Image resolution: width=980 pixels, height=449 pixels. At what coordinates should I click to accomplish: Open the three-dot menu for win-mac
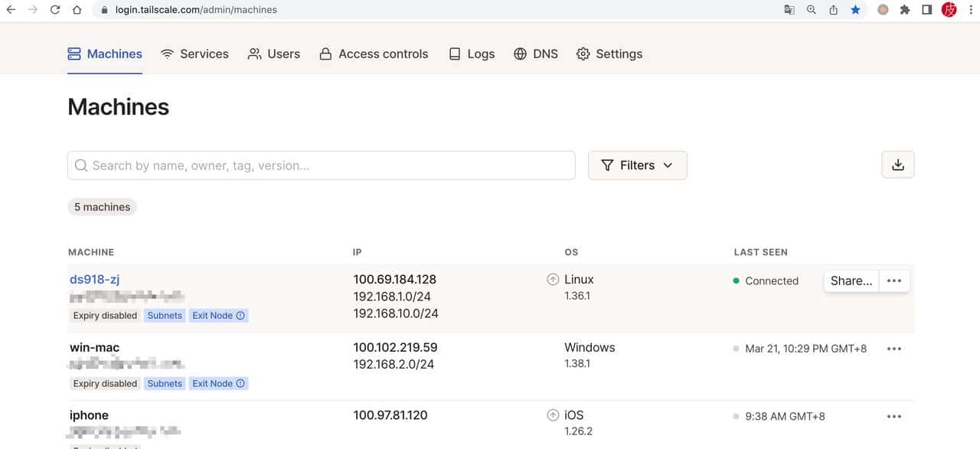coord(894,349)
